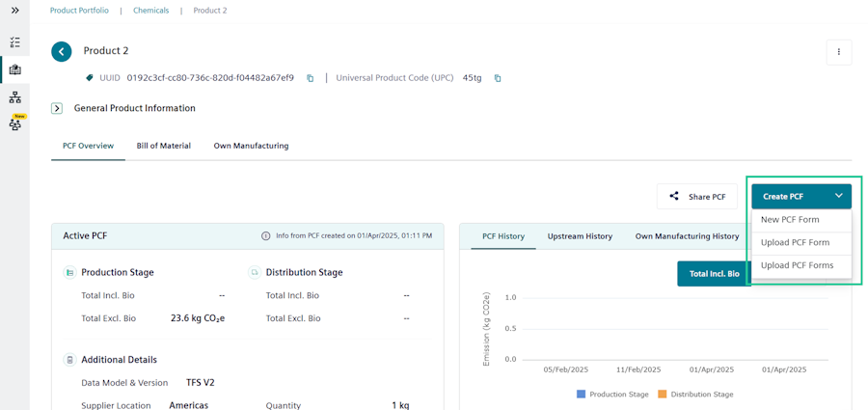Select New PCF Form option

tap(790, 220)
